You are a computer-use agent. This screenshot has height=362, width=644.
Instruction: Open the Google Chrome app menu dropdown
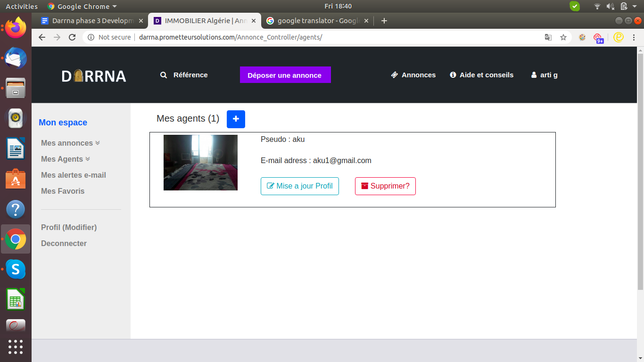(83, 6)
